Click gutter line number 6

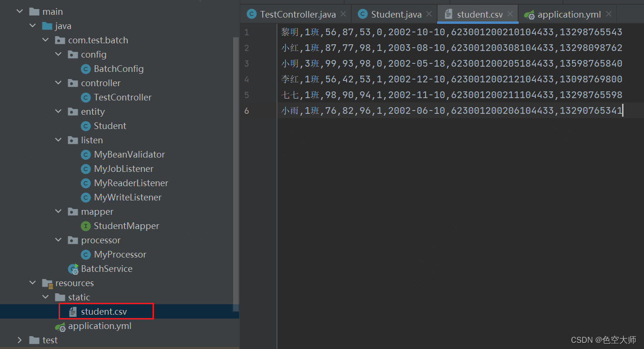tap(246, 110)
